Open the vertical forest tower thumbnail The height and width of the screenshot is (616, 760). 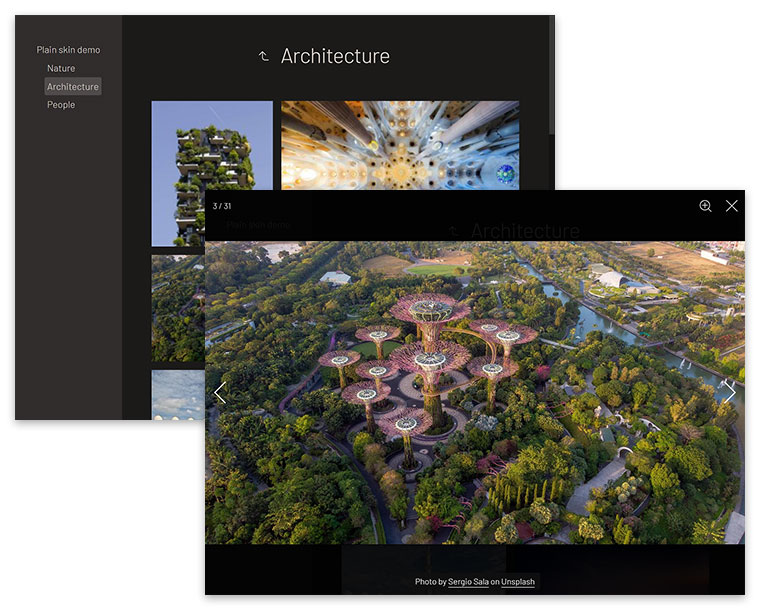point(211,145)
